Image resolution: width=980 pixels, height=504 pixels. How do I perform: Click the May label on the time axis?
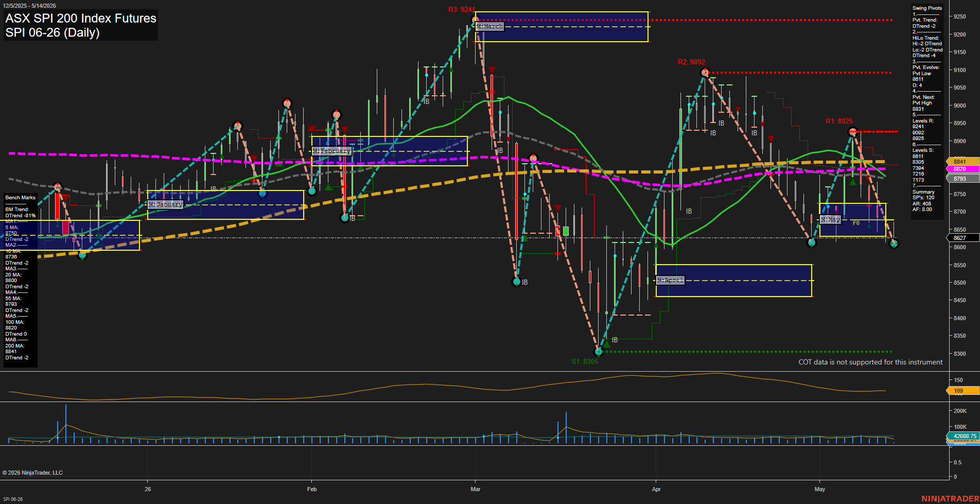coord(820,489)
